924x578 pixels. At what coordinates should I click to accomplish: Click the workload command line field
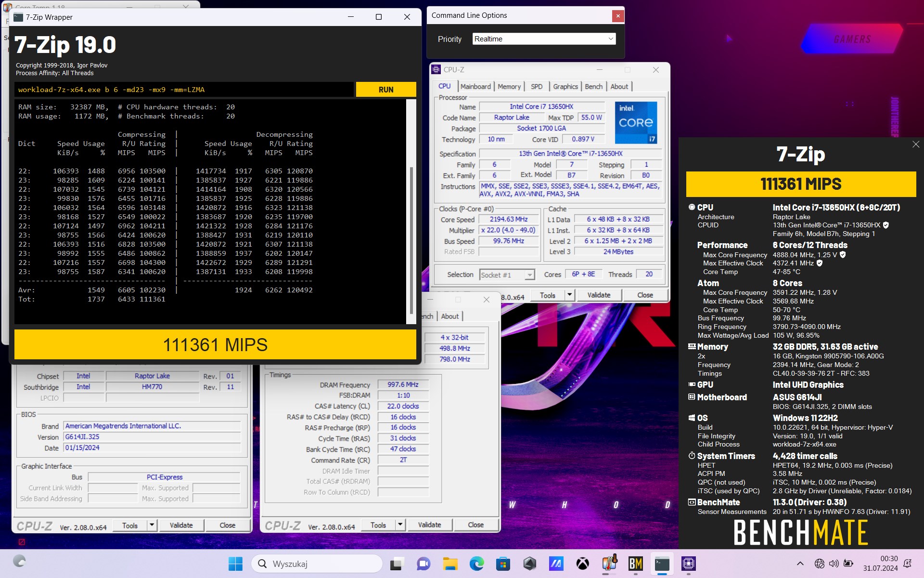click(184, 90)
